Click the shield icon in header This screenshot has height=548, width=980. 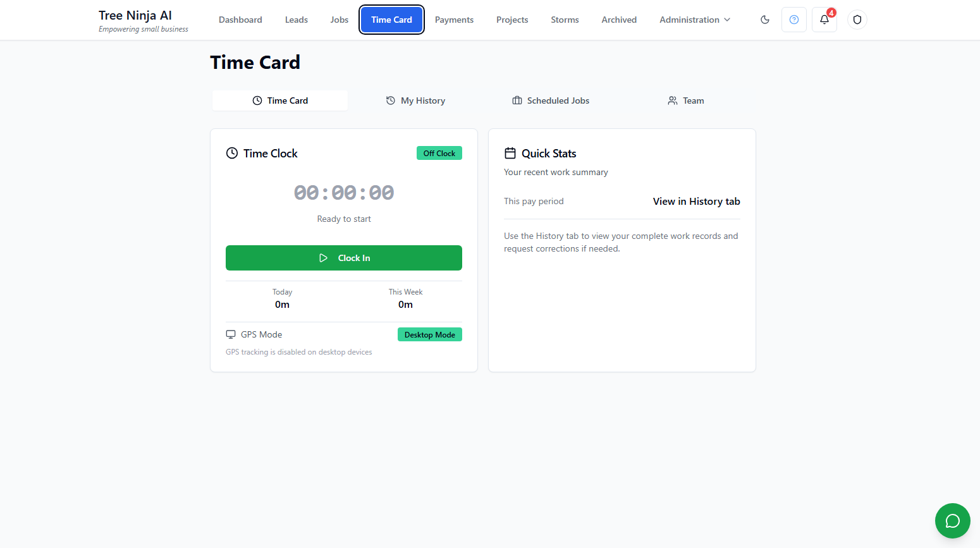[857, 20]
